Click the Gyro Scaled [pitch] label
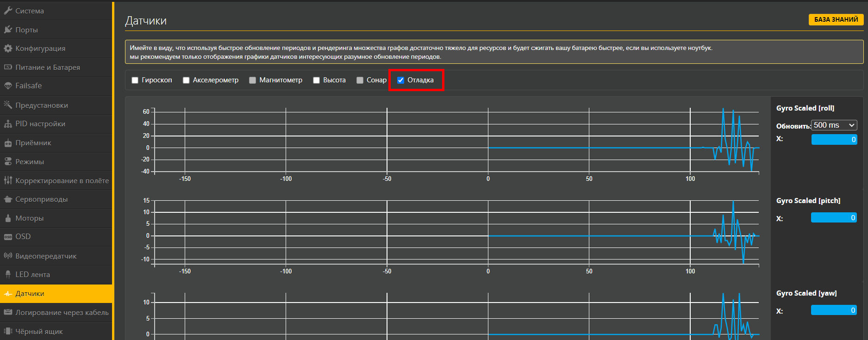Image resolution: width=868 pixels, height=340 pixels. point(808,200)
